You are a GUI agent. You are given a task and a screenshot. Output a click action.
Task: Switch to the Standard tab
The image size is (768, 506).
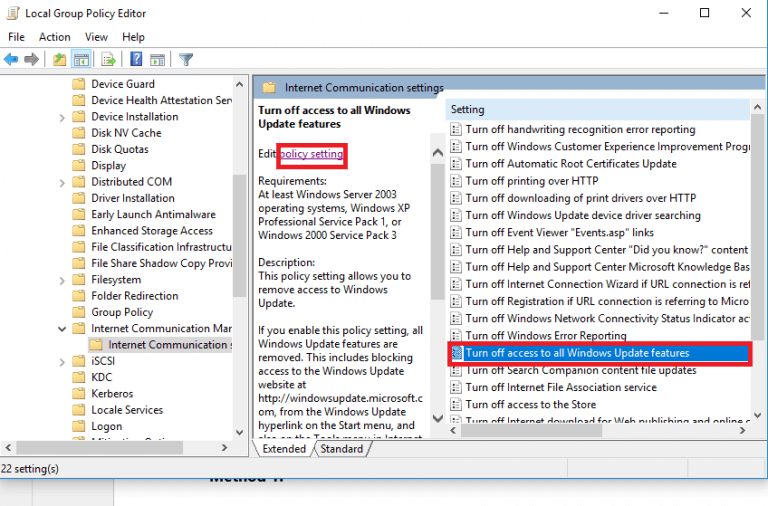click(341, 449)
